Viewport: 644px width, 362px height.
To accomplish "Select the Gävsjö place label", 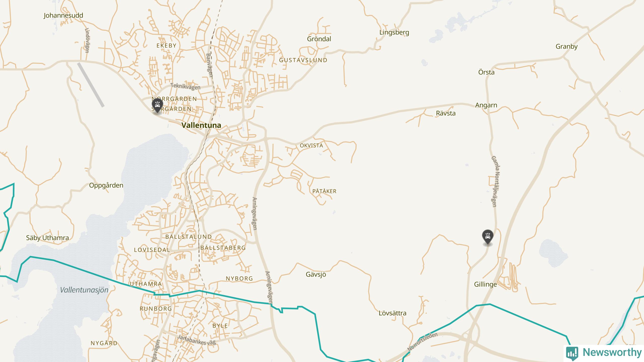I will click(x=316, y=274).
